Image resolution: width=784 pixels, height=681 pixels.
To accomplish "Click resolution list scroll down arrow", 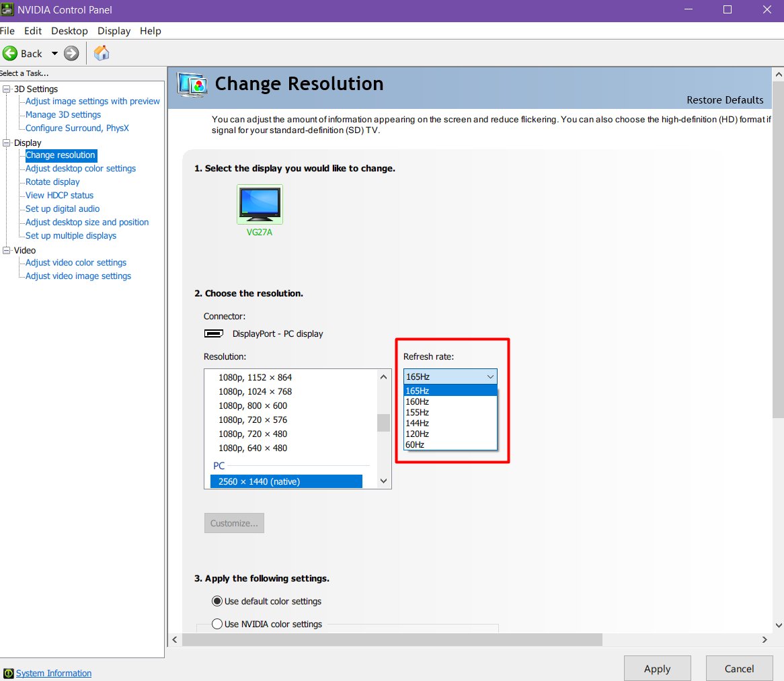I will (383, 481).
